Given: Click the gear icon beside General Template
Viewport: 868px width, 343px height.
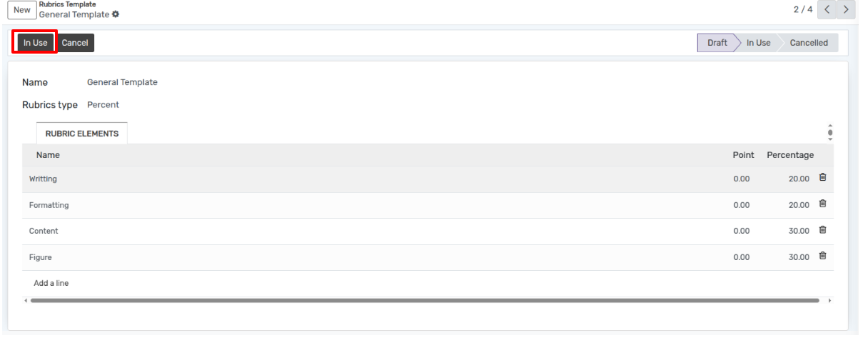Looking at the screenshot, I should point(116,14).
